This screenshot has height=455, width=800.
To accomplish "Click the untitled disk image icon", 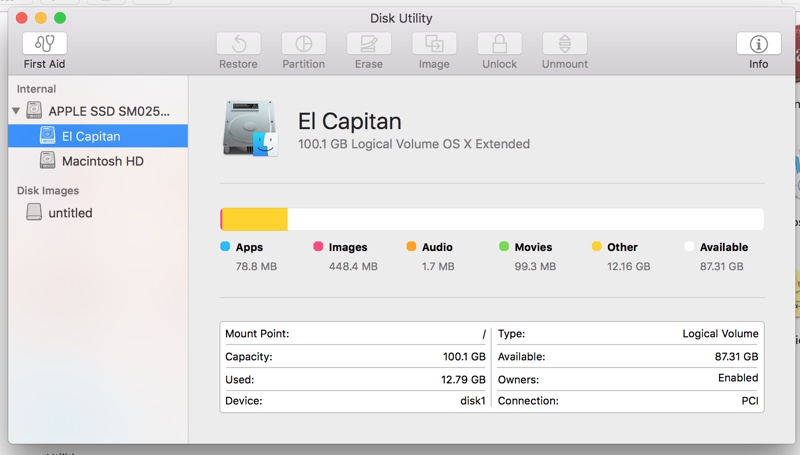I will pyautogui.click(x=34, y=212).
